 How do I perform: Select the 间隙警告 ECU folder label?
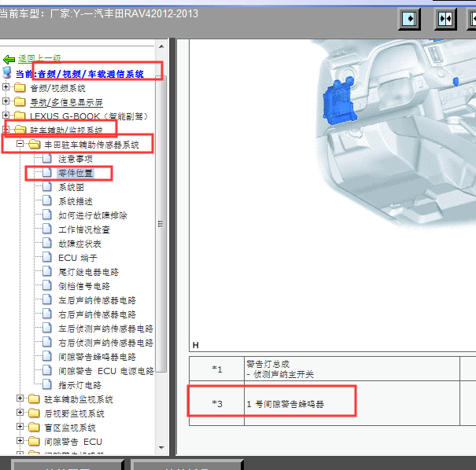coord(73,442)
